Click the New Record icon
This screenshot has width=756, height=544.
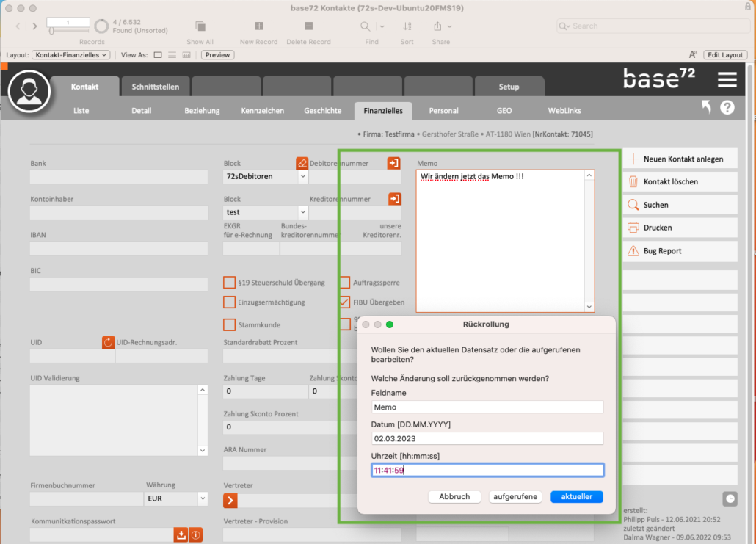(x=259, y=26)
